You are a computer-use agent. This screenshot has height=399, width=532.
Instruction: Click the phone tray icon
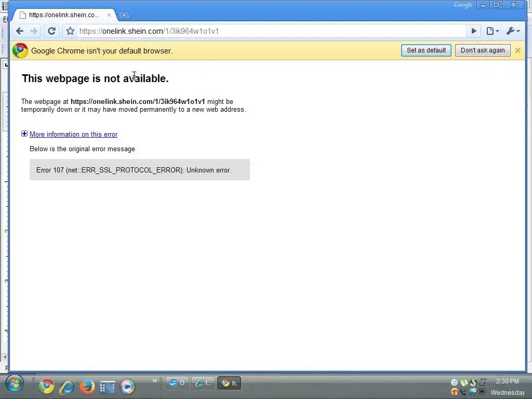click(463, 393)
